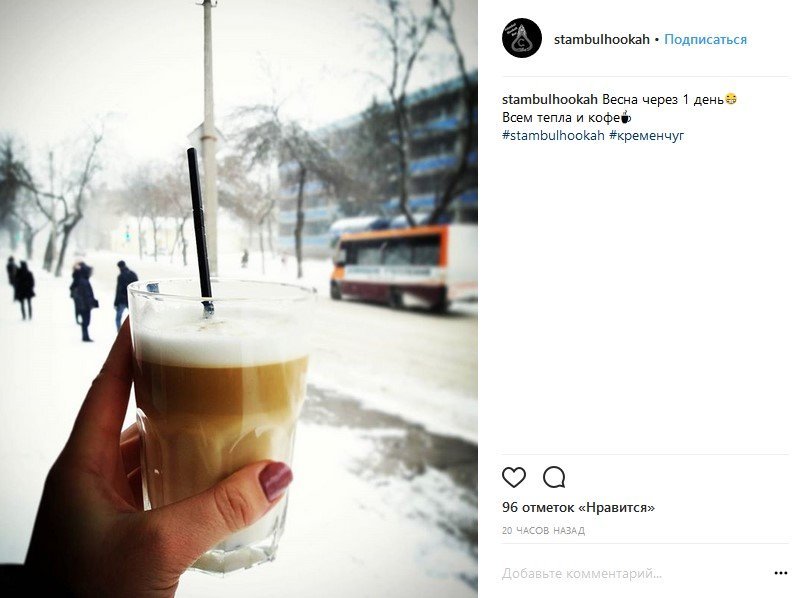
Task: Click the stambulhookah round profile avatar
Action: pyautogui.click(x=521, y=38)
